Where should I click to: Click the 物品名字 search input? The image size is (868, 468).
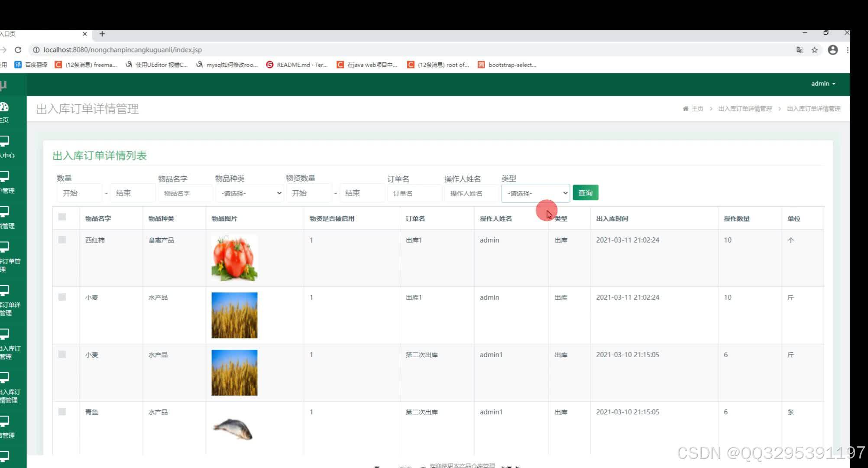185,193
